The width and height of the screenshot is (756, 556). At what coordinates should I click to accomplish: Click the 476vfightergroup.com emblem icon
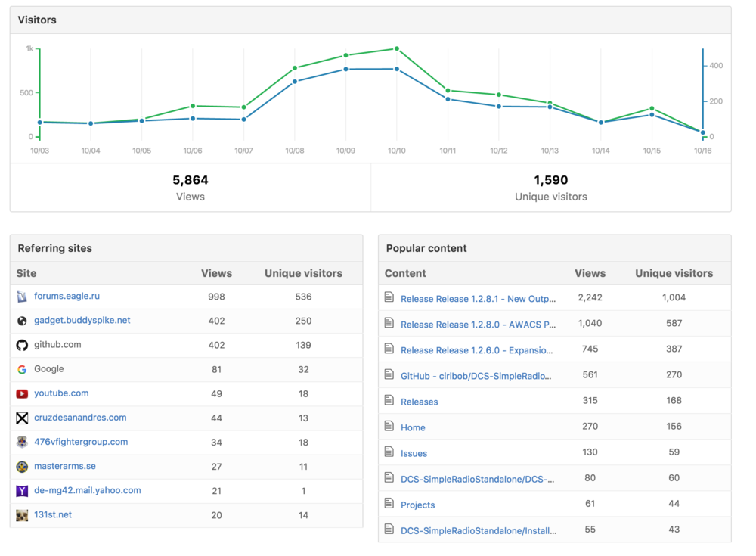click(x=22, y=442)
